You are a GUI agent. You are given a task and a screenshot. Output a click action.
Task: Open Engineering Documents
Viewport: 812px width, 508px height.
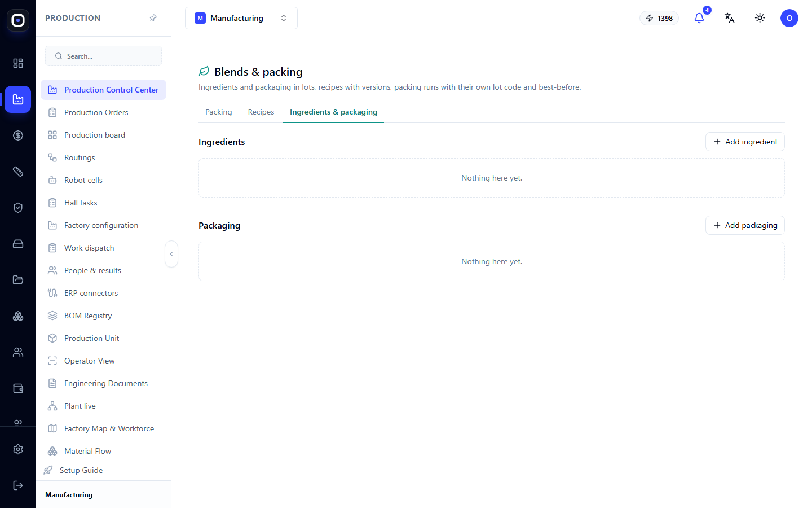tap(103, 383)
